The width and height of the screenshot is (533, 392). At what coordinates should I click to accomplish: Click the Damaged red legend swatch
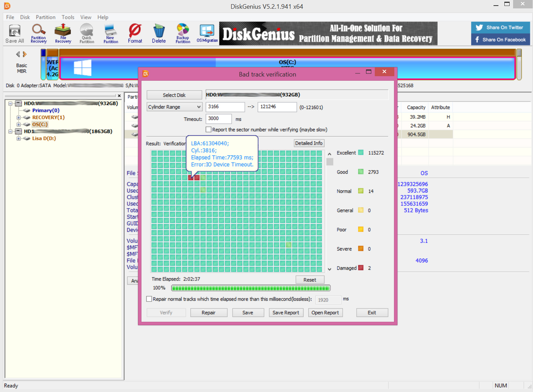361,268
